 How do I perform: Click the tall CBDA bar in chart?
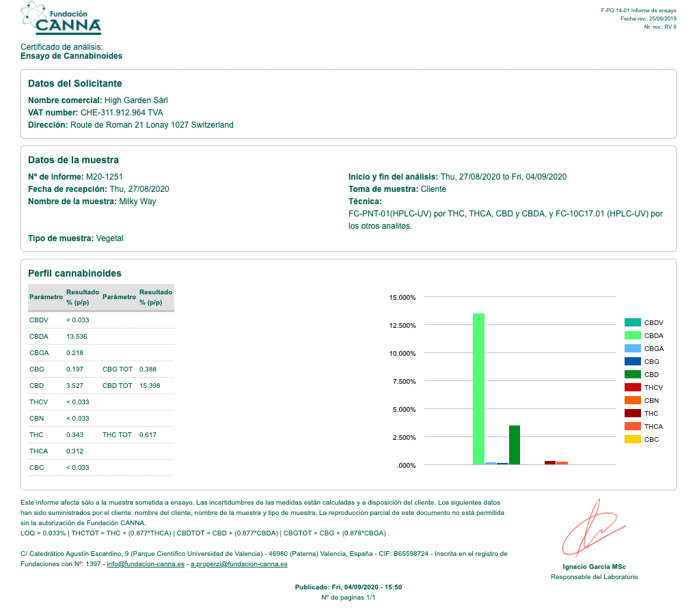coord(478,389)
